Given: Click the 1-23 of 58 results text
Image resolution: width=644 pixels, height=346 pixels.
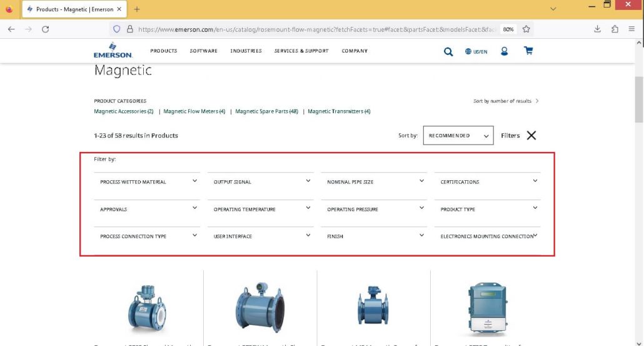Looking at the screenshot, I should tap(136, 135).
